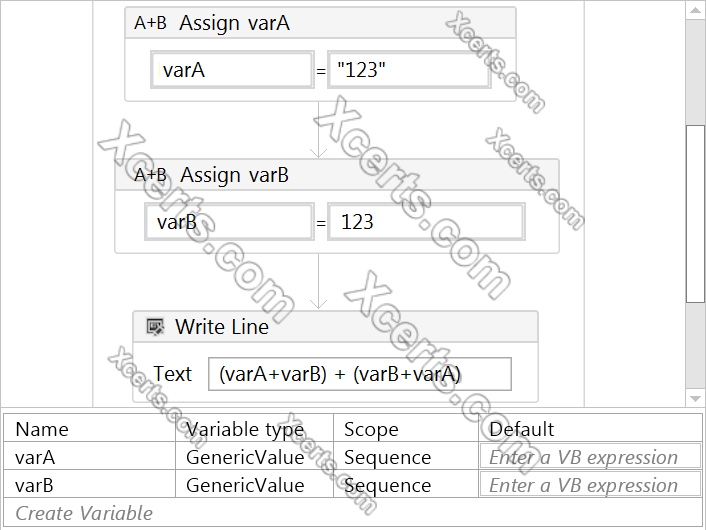The height and width of the screenshot is (530, 706).
Task: Click Create Variable link
Action: click(84, 514)
